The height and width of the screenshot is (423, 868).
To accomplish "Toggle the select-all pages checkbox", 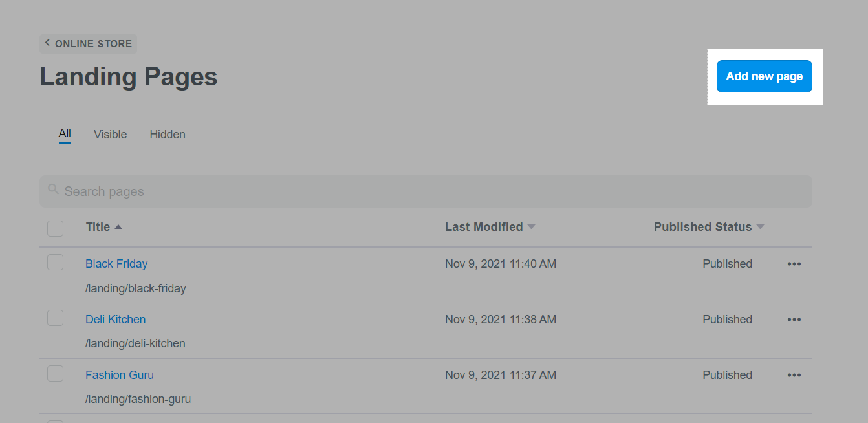I will pyautogui.click(x=56, y=228).
